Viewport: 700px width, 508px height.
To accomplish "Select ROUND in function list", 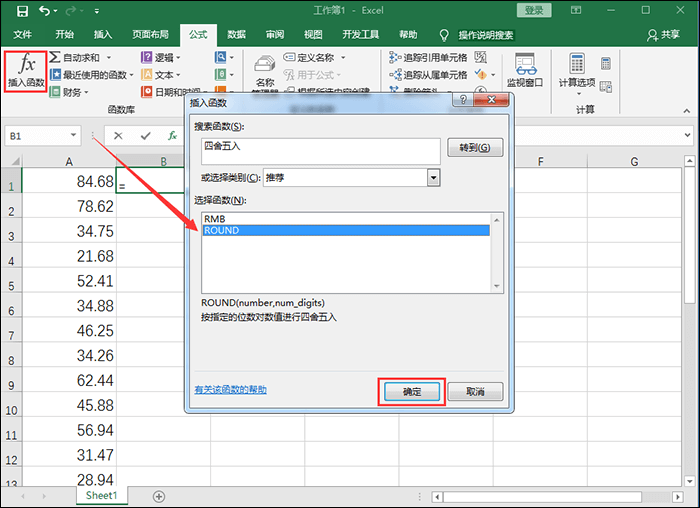I will [x=346, y=230].
